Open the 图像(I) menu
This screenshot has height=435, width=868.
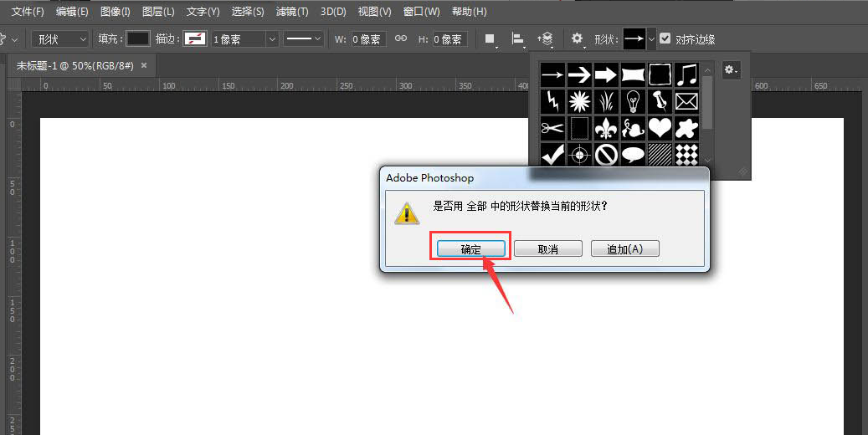116,11
